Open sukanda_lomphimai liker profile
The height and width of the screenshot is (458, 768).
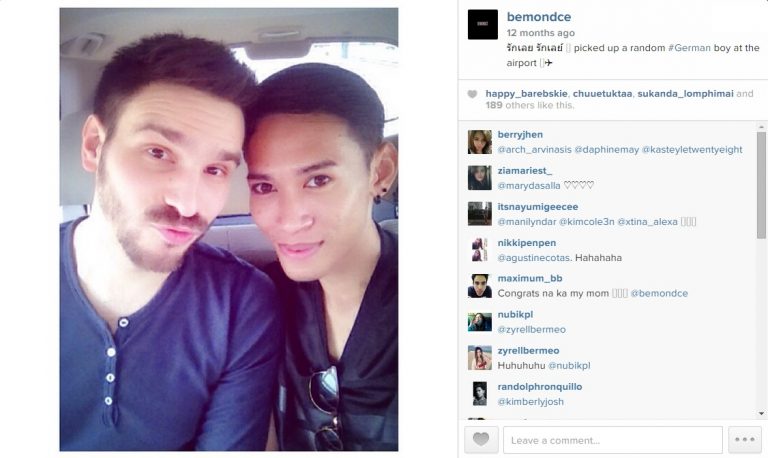click(685, 94)
